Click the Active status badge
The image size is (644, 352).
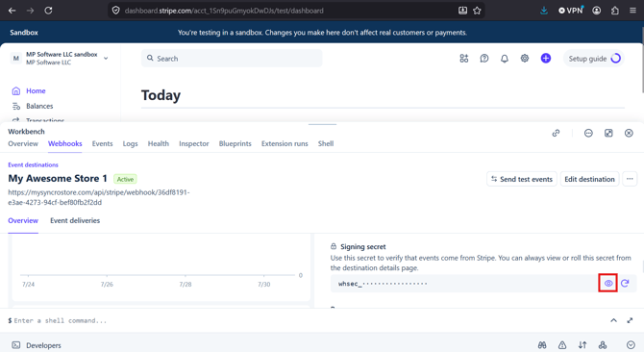coord(125,179)
